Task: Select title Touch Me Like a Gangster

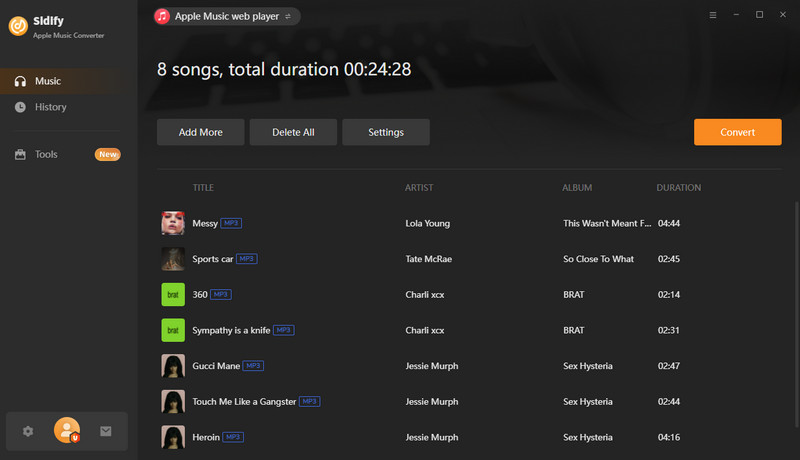Action: pos(244,402)
